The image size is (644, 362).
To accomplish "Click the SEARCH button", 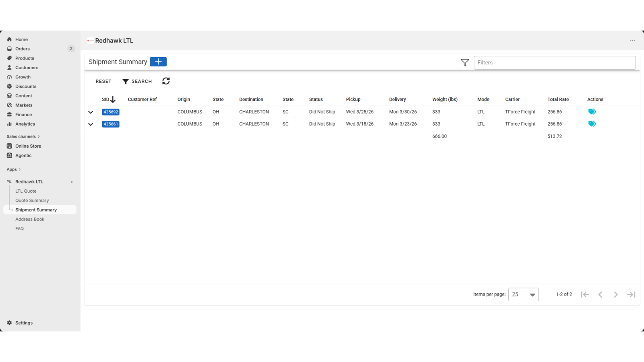I will pyautogui.click(x=137, y=81).
